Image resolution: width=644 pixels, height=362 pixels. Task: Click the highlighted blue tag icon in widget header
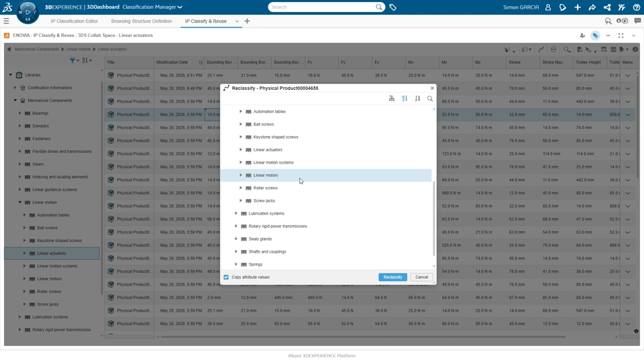[x=595, y=36]
